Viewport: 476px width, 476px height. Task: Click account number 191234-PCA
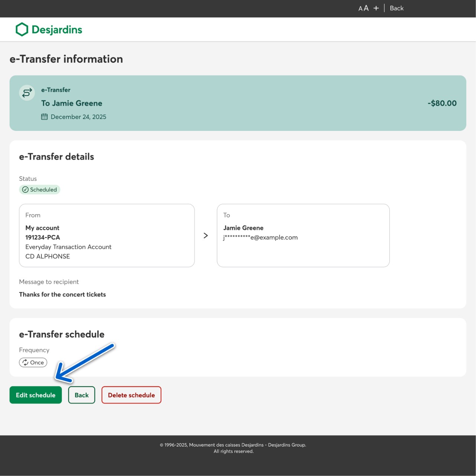pos(42,237)
